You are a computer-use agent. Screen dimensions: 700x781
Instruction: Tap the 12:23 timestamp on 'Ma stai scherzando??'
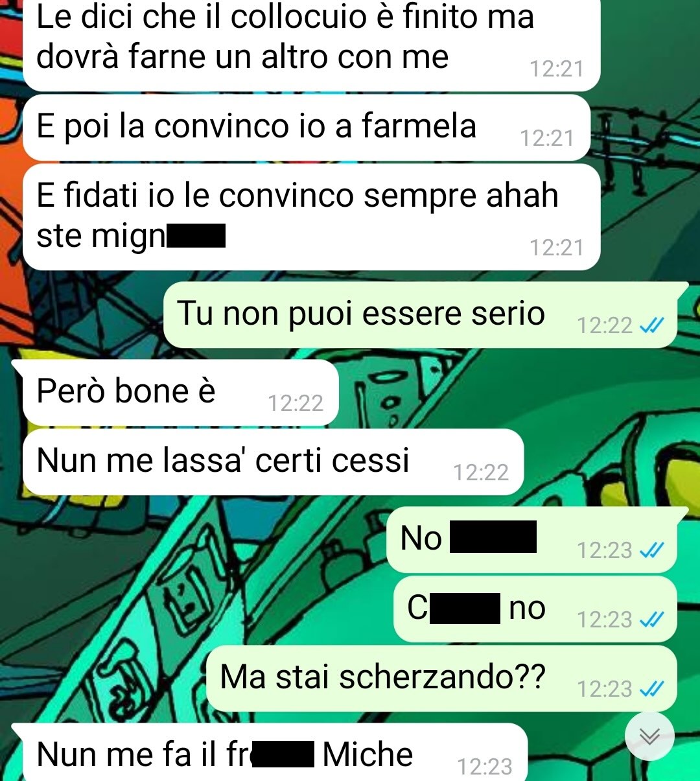click(x=605, y=689)
